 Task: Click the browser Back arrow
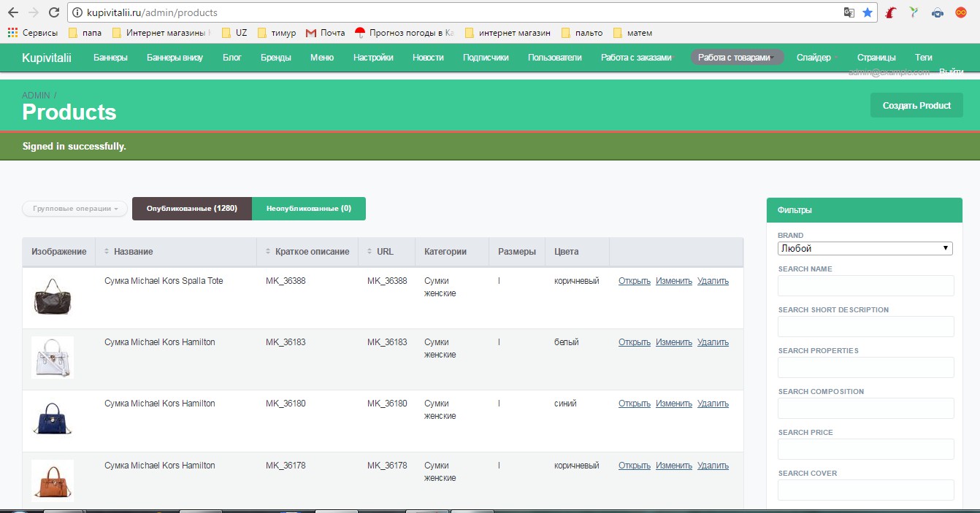13,12
